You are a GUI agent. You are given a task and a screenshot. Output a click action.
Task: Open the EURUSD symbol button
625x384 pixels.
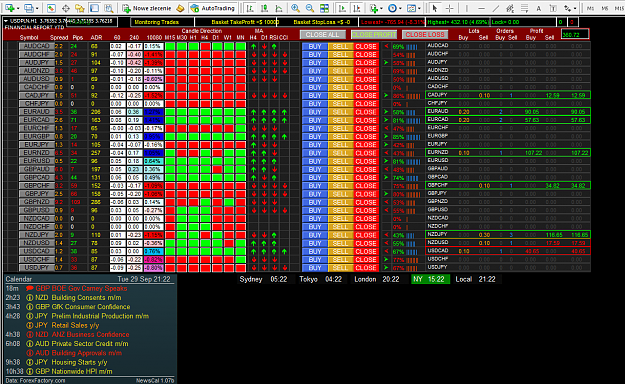[x=37, y=161]
